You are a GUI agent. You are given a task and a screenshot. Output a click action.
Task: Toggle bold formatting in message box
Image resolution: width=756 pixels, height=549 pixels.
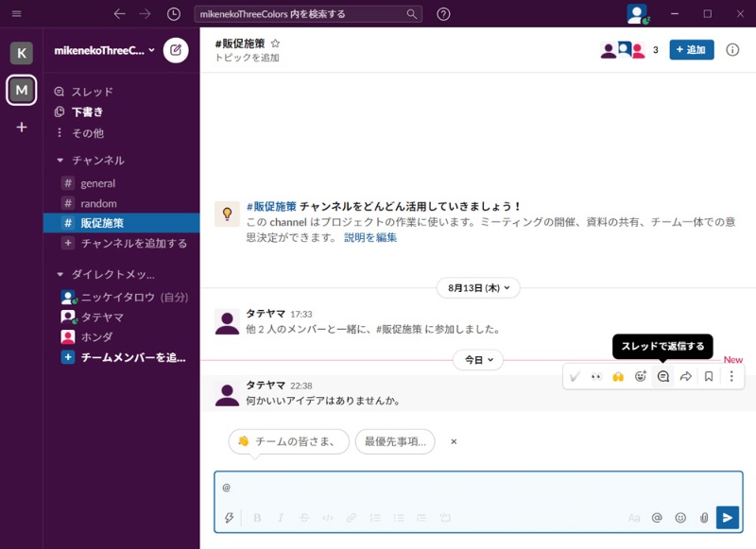(x=257, y=518)
